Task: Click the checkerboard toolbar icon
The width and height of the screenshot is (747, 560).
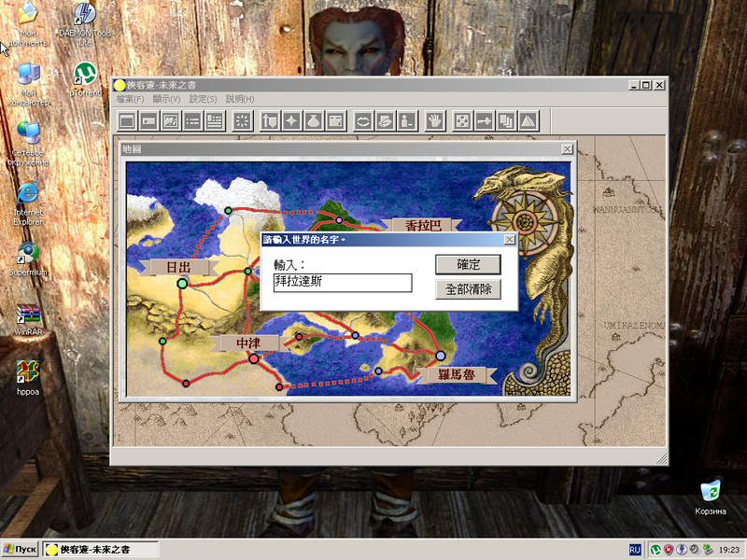Action: click(x=462, y=121)
